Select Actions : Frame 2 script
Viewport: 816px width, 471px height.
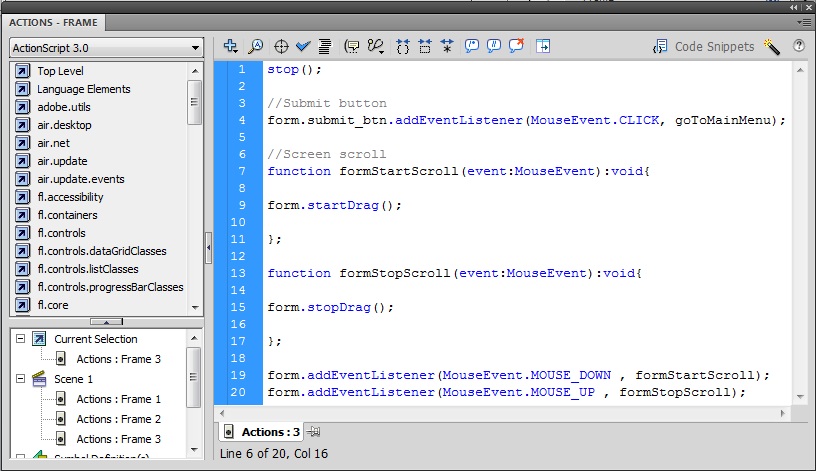pyautogui.click(x=119, y=419)
